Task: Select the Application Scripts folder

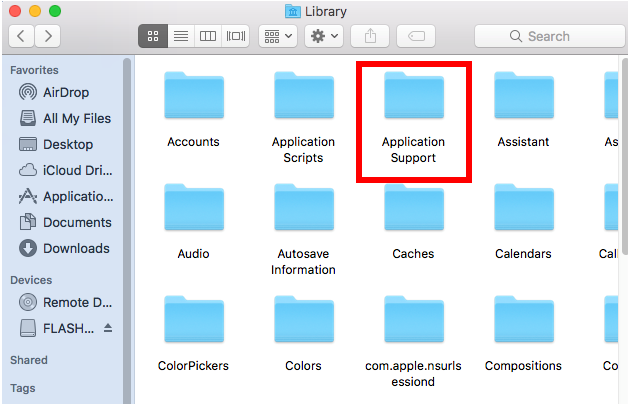Action: [x=304, y=118]
